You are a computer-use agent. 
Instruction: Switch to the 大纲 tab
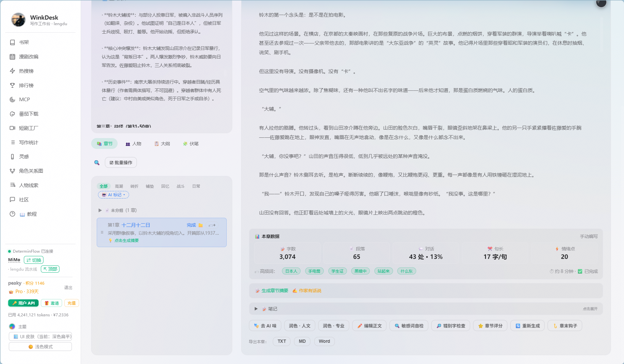click(162, 144)
